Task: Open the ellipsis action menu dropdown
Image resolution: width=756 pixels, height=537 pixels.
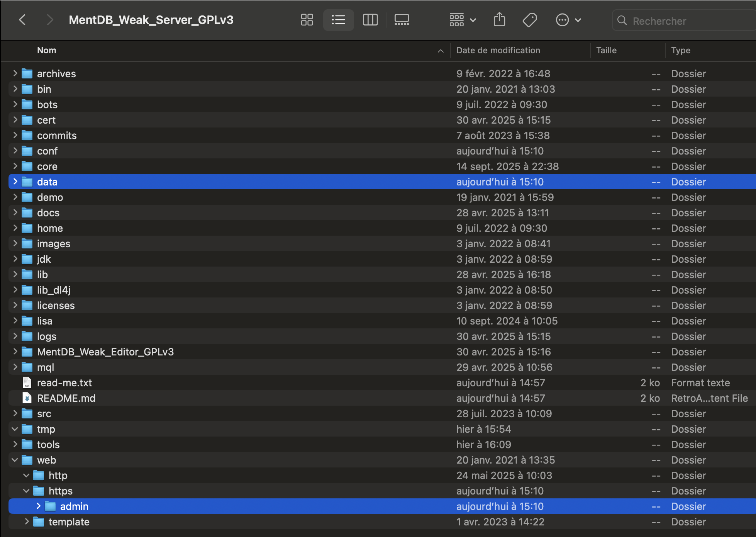Action: pyautogui.click(x=568, y=20)
